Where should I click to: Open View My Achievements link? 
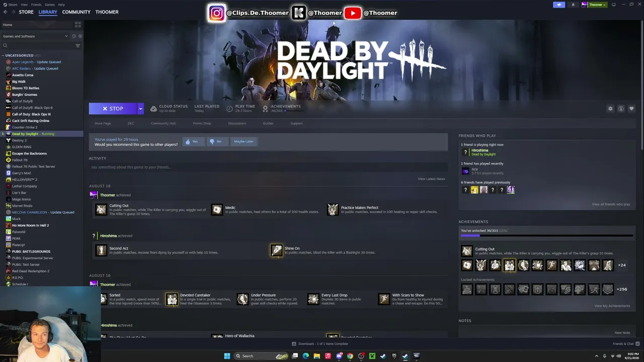612,306
